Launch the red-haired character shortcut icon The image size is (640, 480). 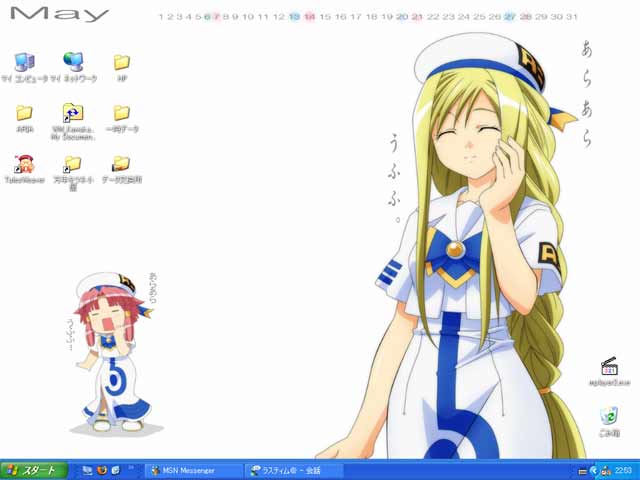pos(24,164)
